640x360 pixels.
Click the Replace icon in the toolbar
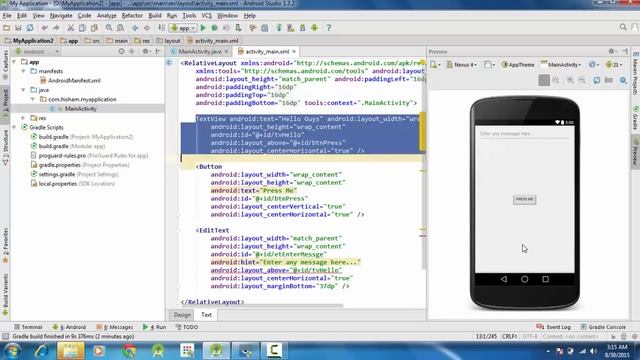point(120,28)
